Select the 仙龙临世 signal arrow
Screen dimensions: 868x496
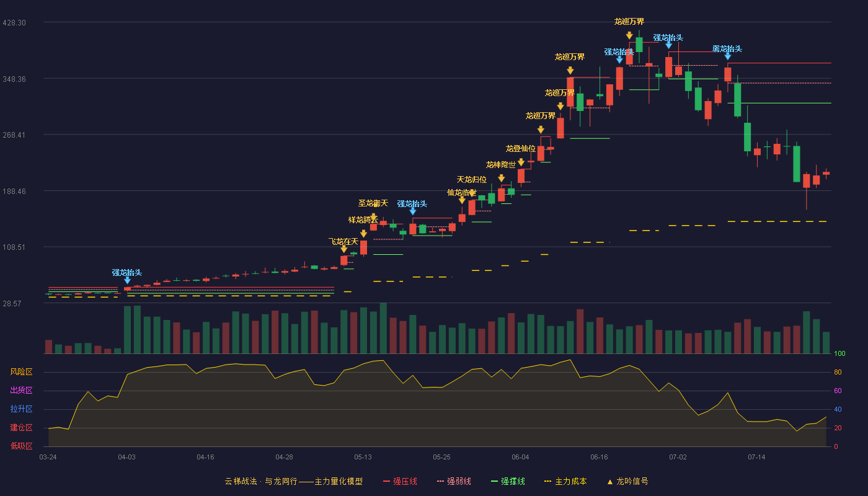click(462, 200)
